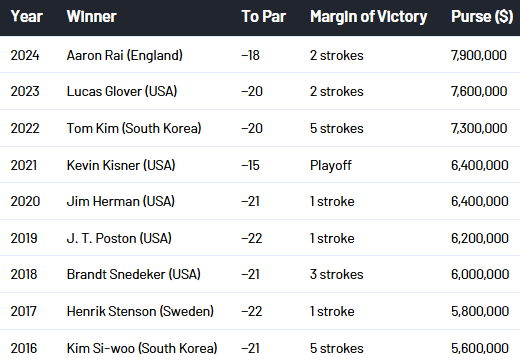Screen dimensions: 520x361
Task: Click the 3 strokes margin cell
Action: [x=337, y=274]
